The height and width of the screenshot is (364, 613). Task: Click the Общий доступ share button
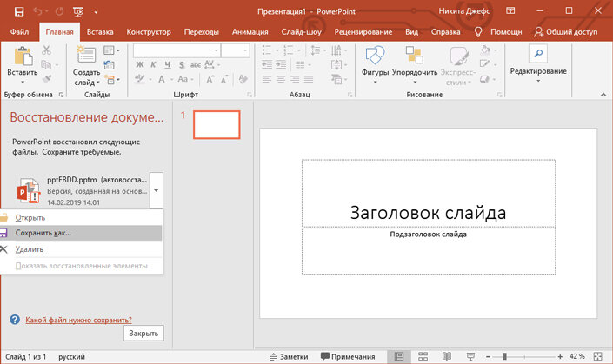(566, 32)
